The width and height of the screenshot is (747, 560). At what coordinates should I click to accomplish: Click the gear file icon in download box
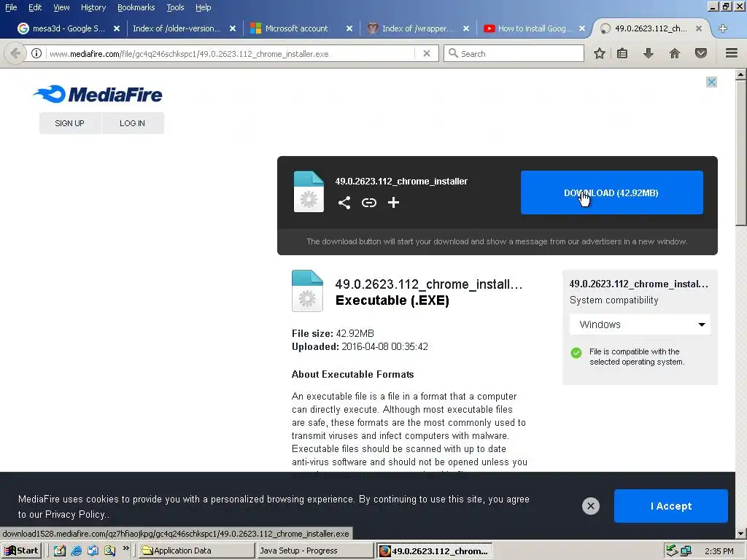[309, 192]
